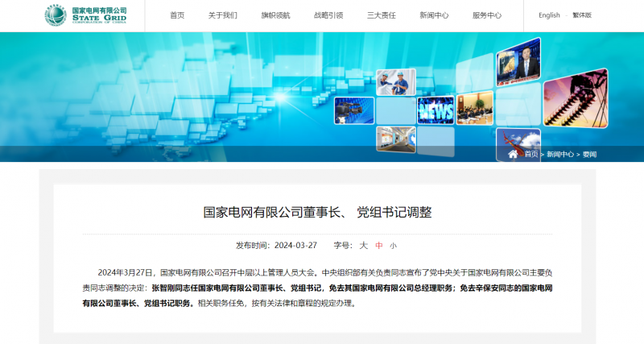Viewport: 644px width, 344px height.
Task: Go to 首页 in top navigation
Action: click(176, 15)
